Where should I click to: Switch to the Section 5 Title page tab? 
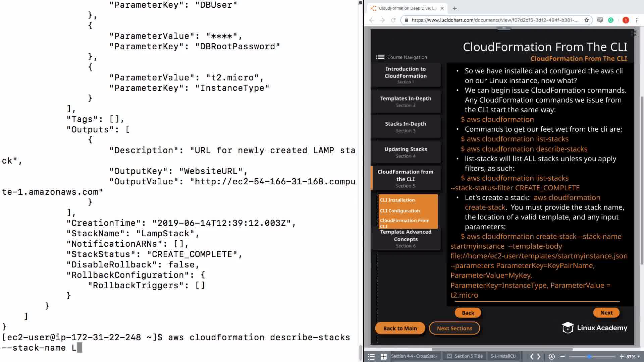coord(468,356)
